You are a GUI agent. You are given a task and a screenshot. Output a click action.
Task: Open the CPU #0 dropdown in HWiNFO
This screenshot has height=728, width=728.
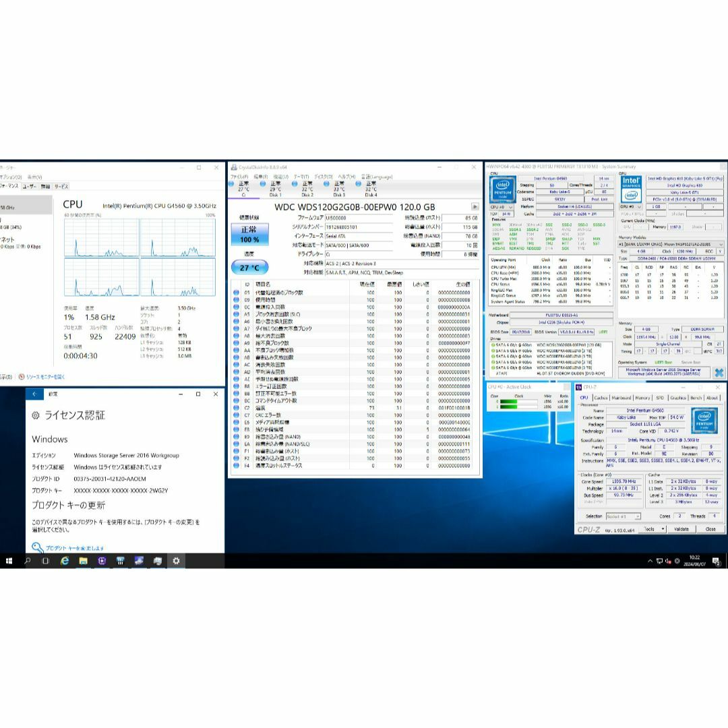(502, 207)
